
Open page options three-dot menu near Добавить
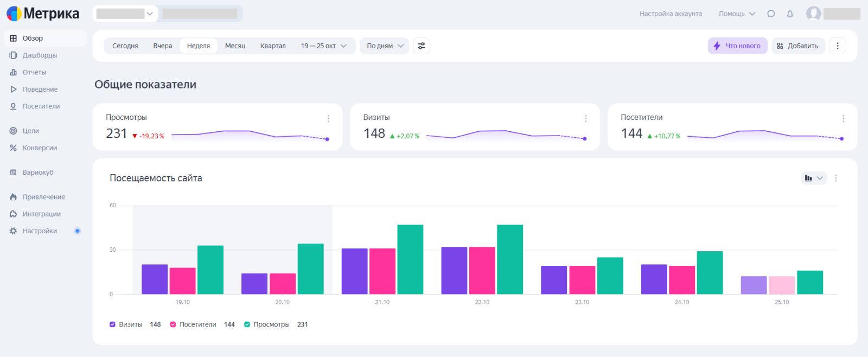[x=838, y=46]
